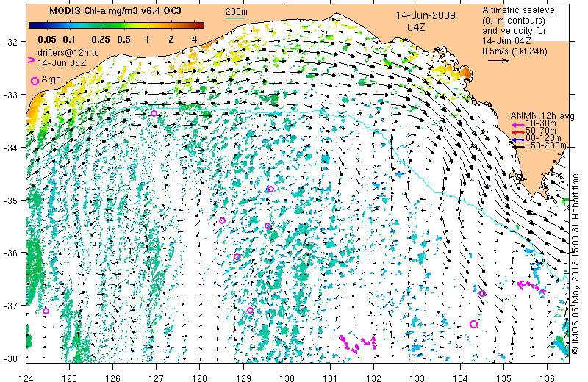This screenshot has width=588, height=382.
Task: Click the 0.25 colorbar tick label
Action: pyautogui.click(x=101, y=40)
